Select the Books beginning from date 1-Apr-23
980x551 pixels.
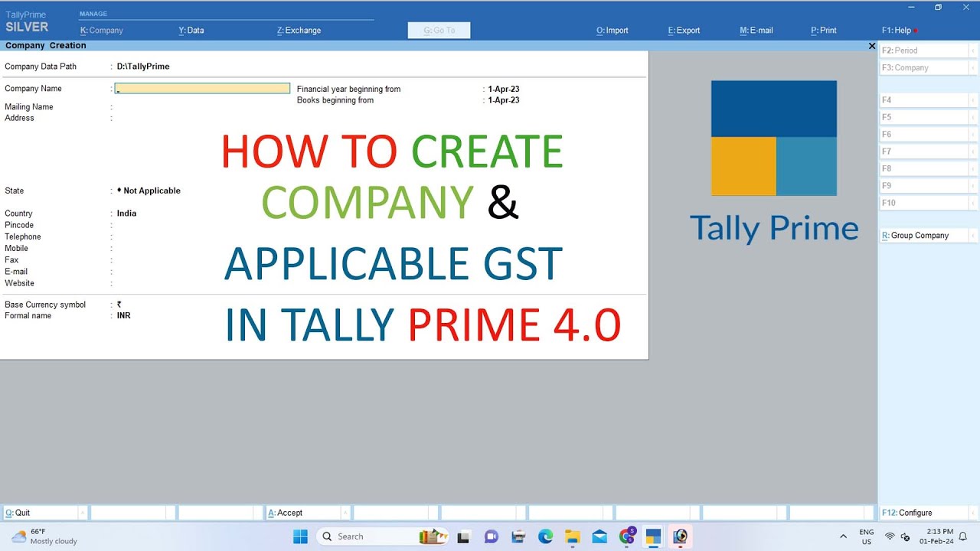[504, 100]
